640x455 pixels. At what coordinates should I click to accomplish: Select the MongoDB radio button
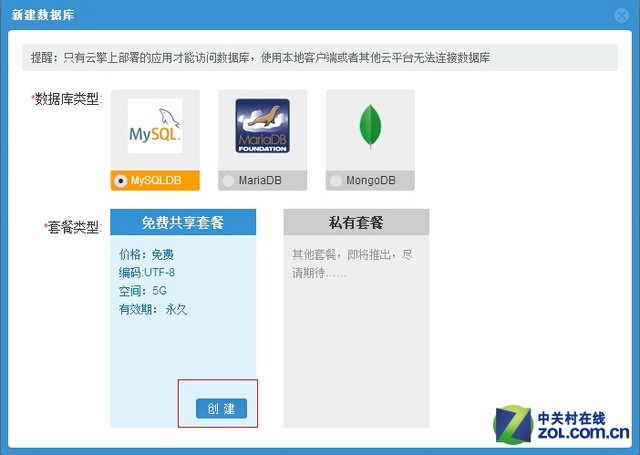336,180
